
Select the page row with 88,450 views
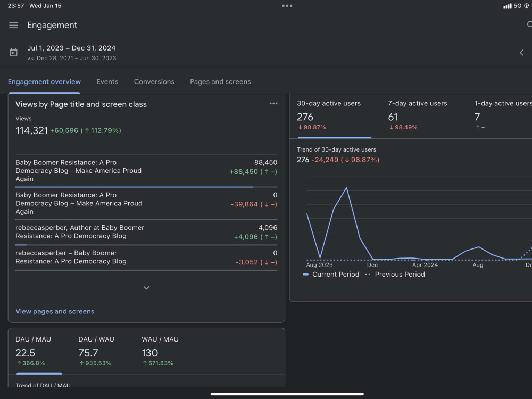click(146, 171)
